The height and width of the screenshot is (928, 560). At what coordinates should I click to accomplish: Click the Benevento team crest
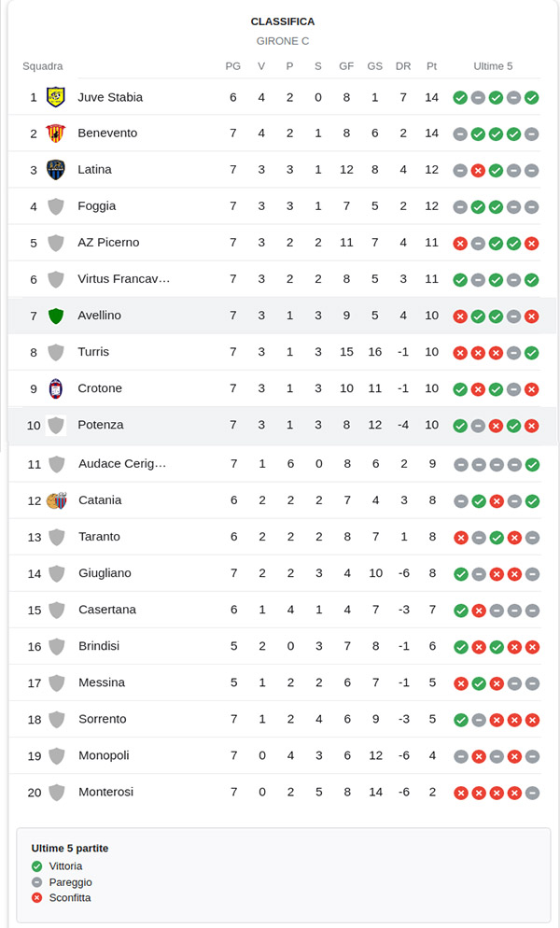tap(56, 134)
